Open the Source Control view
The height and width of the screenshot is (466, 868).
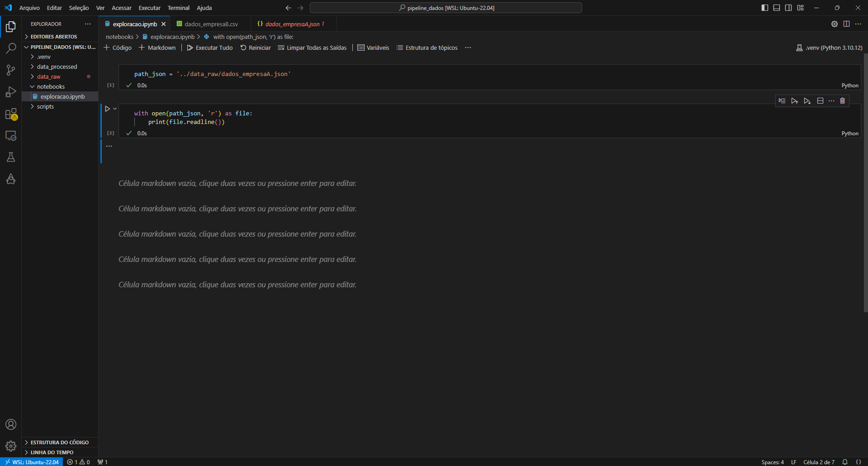(x=11, y=70)
